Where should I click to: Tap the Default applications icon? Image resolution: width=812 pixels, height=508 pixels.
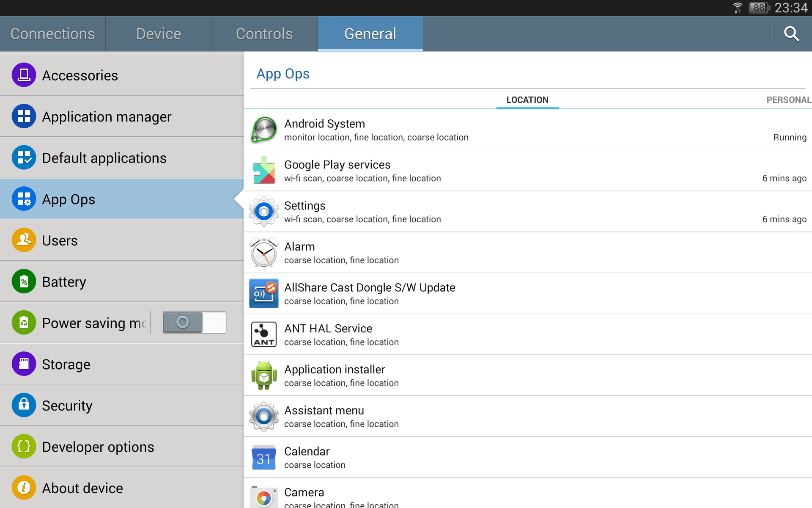[24, 157]
